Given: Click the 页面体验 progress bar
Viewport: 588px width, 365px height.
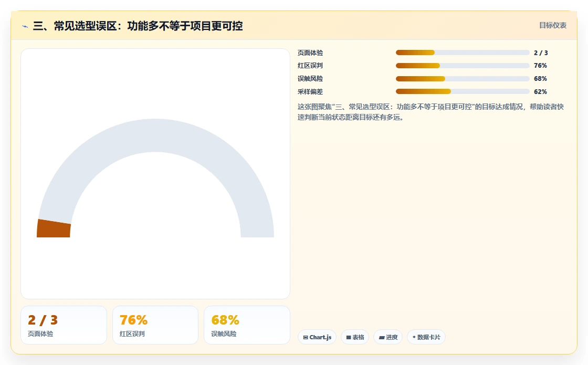Looking at the screenshot, I should point(463,53).
